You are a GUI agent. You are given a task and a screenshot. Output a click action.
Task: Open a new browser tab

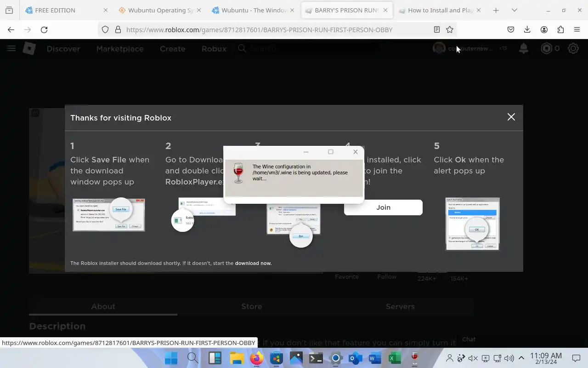(x=496, y=10)
